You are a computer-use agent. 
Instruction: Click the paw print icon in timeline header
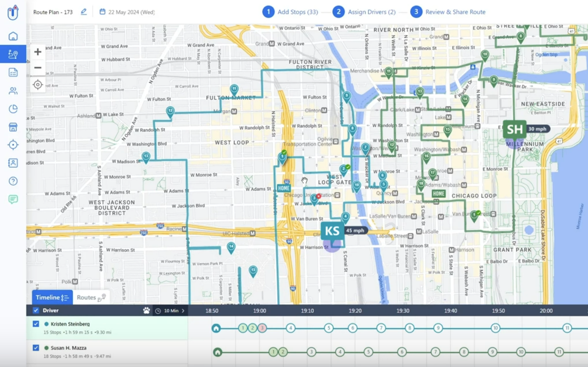click(146, 310)
